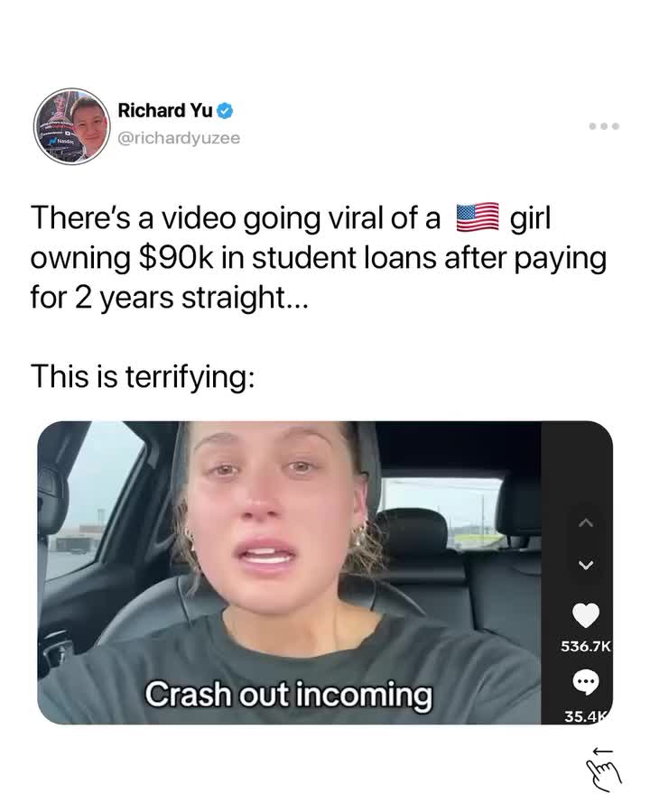Go to next video with down chevron
Screen dimensions: 650x812
point(586,565)
